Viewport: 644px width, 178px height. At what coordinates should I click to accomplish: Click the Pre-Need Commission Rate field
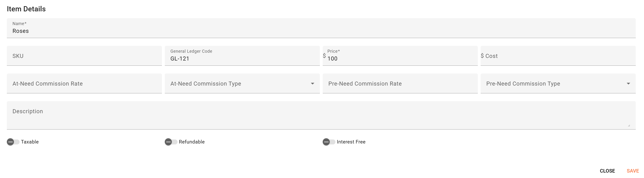(400, 84)
